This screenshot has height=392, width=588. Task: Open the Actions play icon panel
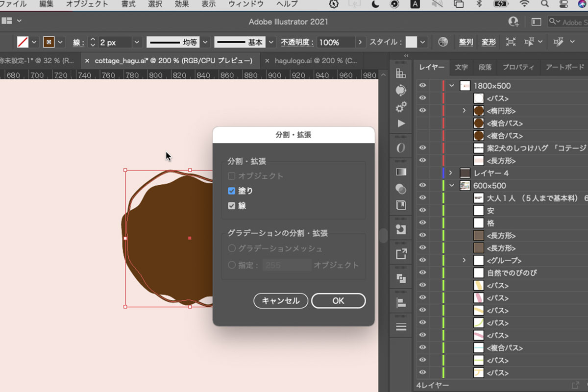click(401, 123)
